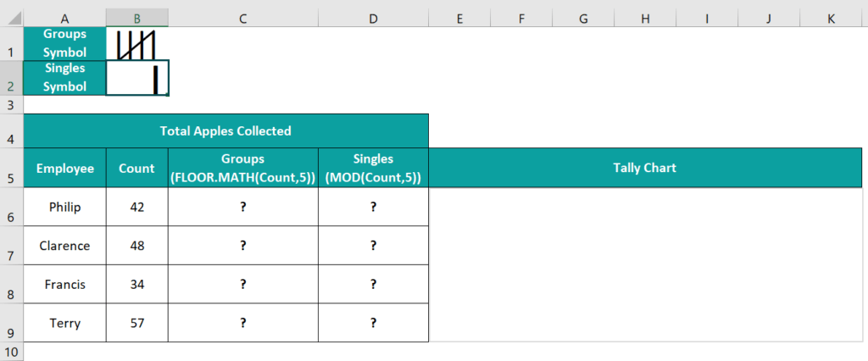This screenshot has width=868, height=361.
Task: Select column K header
Action: point(832,19)
